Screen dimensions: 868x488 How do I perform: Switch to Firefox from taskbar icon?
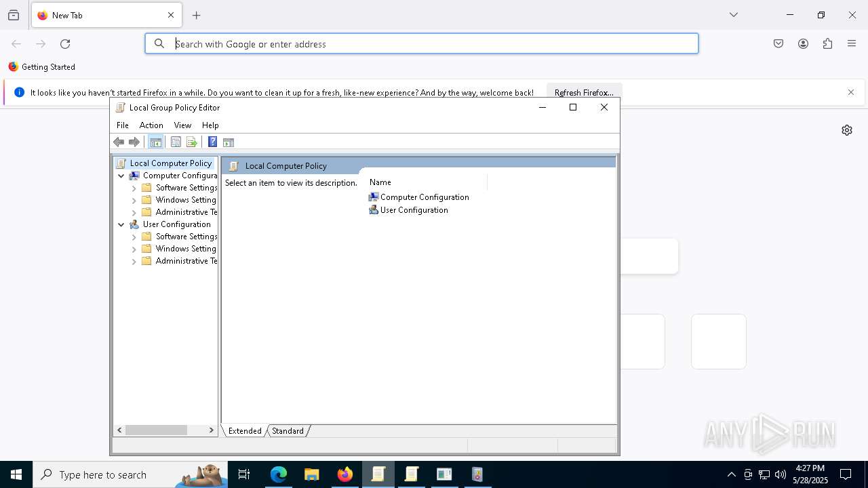click(345, 475)
